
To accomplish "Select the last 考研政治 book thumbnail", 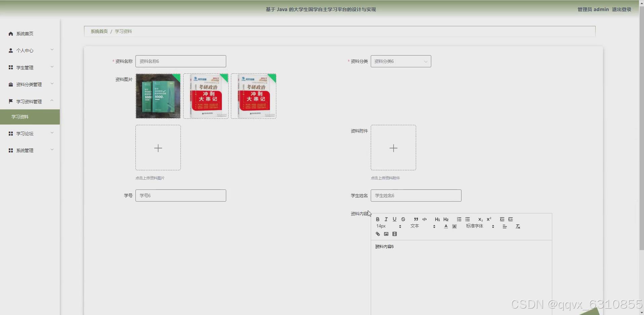I will [x=253, y=96].
